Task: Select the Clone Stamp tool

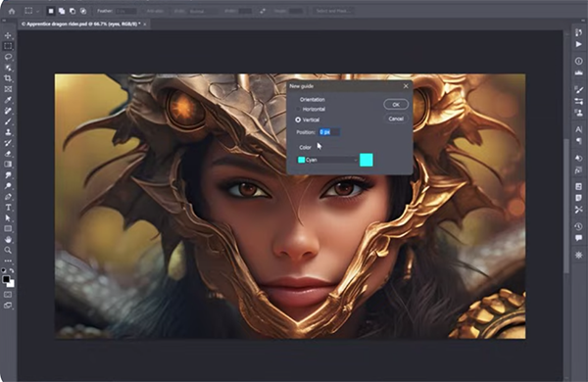Action: tap(8, 132)
